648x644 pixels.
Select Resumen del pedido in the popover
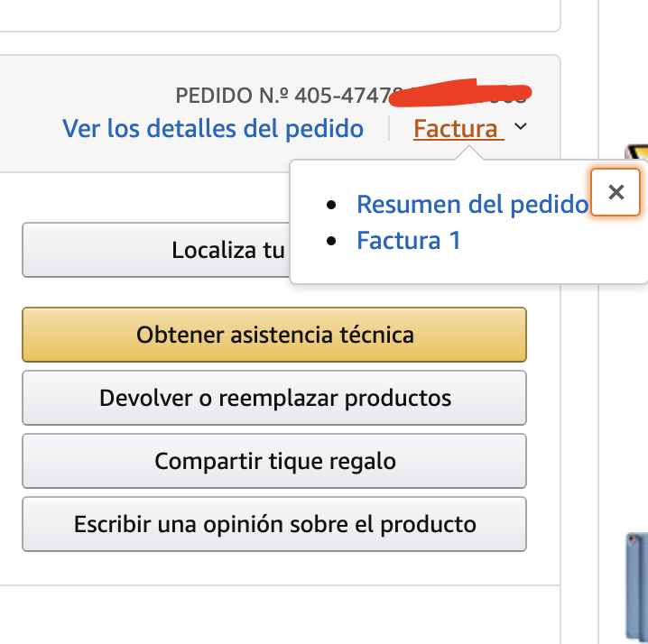(x=472, y=204)
